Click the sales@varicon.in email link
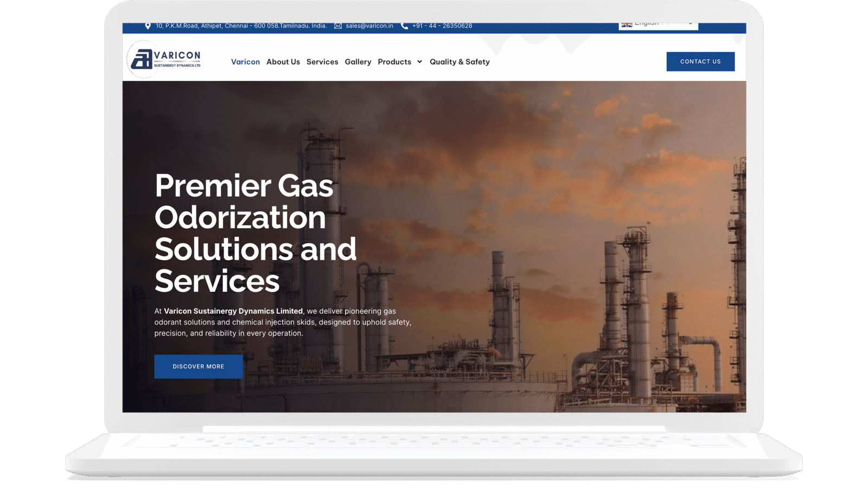Image resolution: width=868 pixels, height=488 pixels. 369,26
